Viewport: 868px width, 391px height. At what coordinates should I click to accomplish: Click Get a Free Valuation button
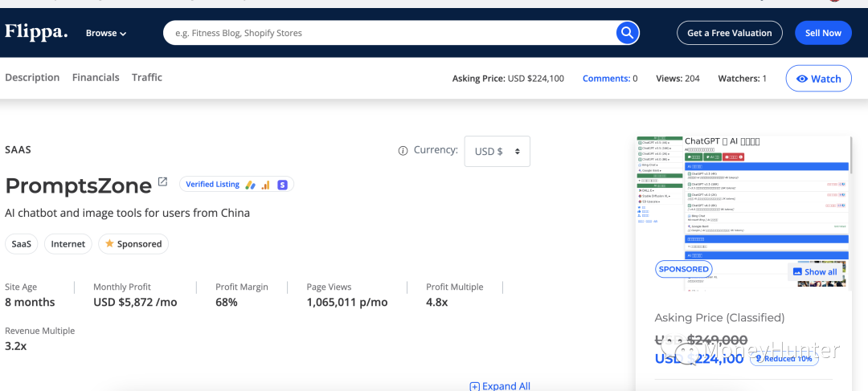[x=729, y=33]
